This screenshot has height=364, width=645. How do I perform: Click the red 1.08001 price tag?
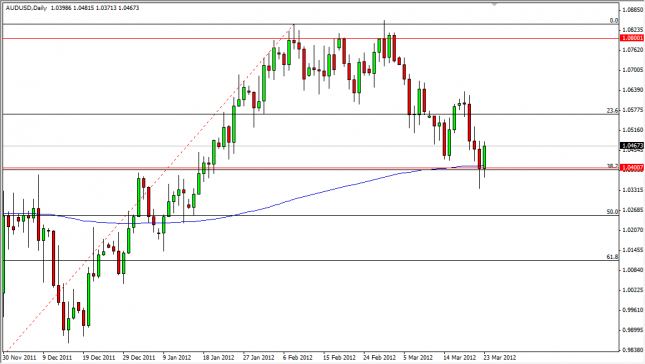click(632, 38)
